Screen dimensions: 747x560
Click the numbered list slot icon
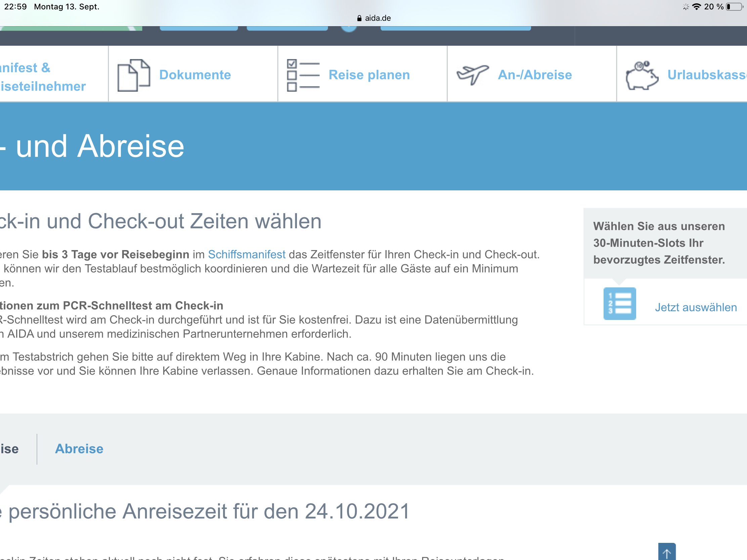(x=619, y=304)
